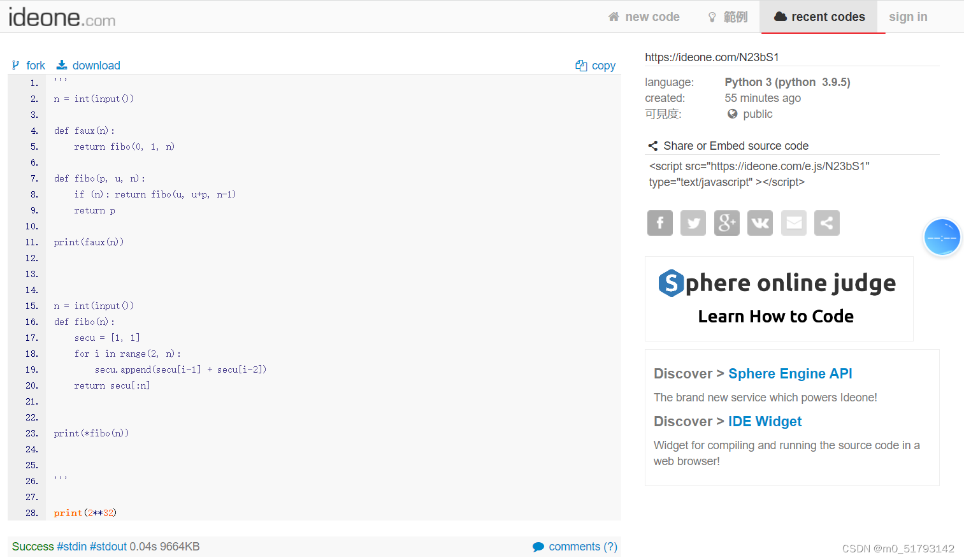
Task: Click the 'Share or Embed source code' heading
Action: point(736,146)
